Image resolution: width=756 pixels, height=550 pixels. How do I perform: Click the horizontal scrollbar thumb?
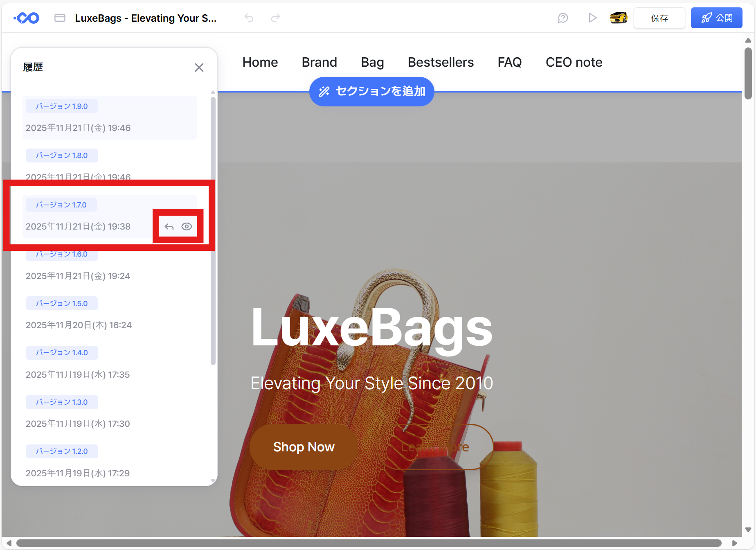[369, 543]
